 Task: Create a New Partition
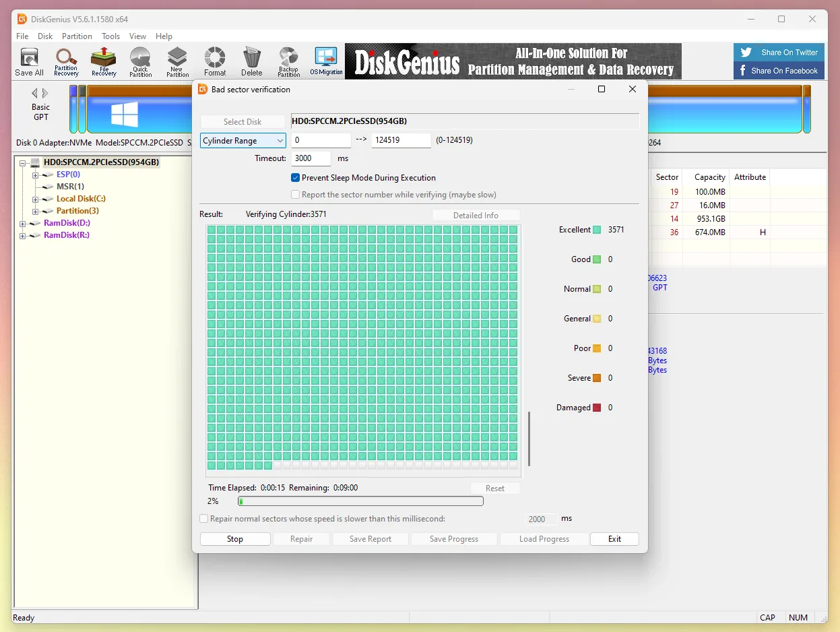(x=176, y=61)
